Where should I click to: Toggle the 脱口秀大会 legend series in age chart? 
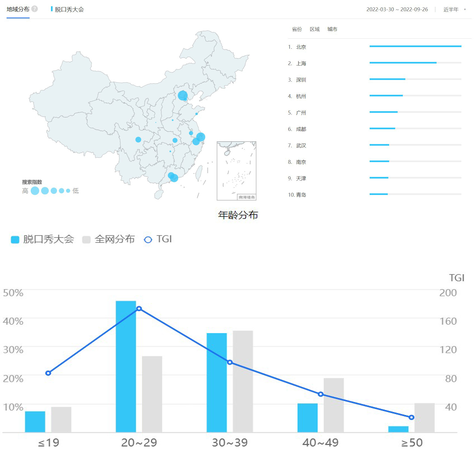[42, 239]
